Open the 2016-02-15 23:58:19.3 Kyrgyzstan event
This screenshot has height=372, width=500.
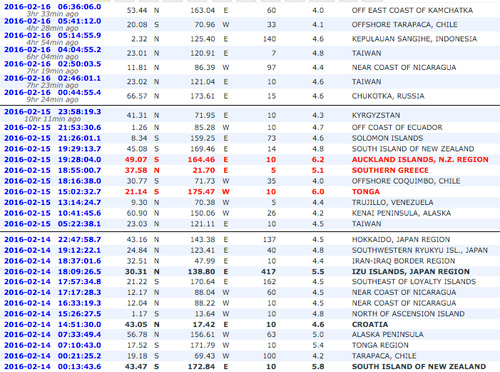pyautogui.click(x=53, y=112)
